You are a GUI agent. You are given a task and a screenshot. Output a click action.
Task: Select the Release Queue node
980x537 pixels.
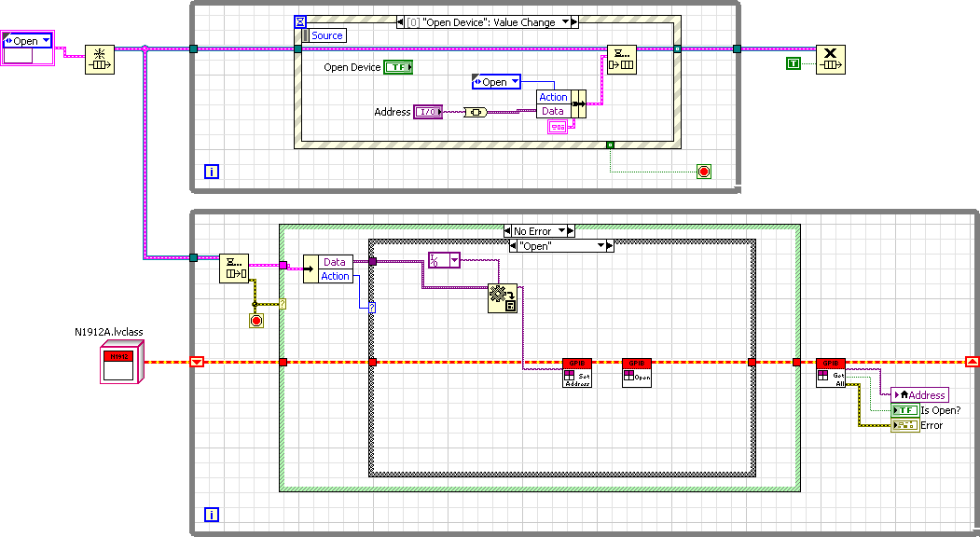click(831, 60)
